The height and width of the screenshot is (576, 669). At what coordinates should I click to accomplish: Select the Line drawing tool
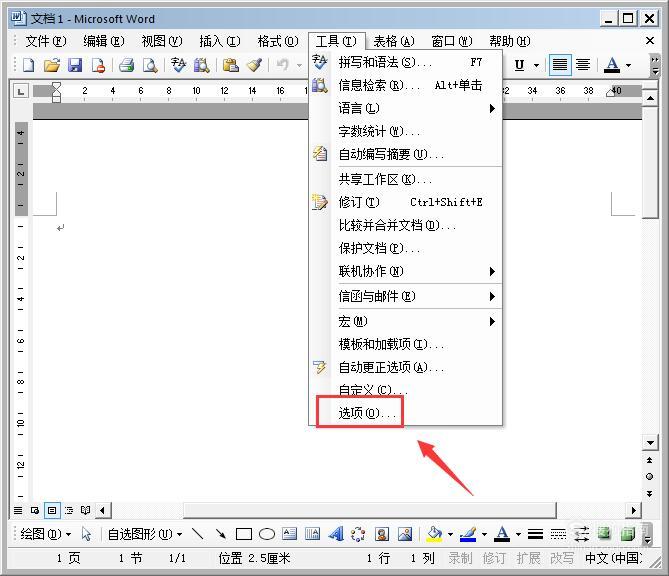tap(198, 534)
